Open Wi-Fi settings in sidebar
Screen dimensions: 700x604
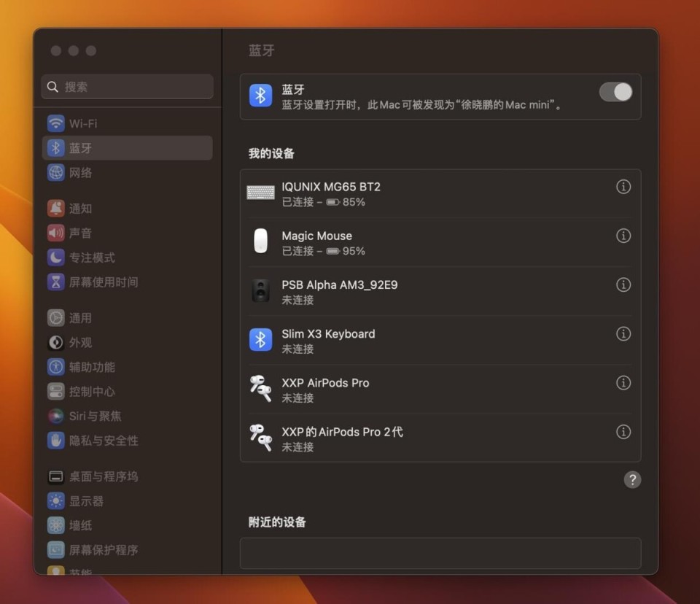coord(127,123)
